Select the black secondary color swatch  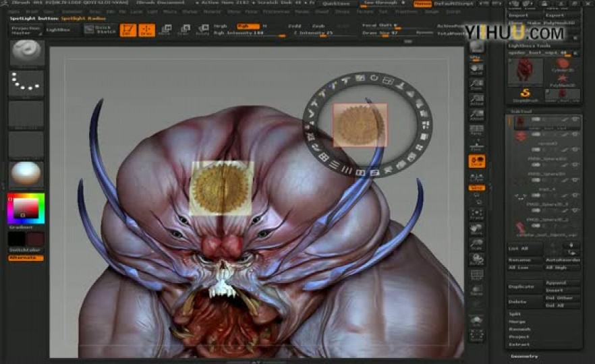(x=16, y=239)
